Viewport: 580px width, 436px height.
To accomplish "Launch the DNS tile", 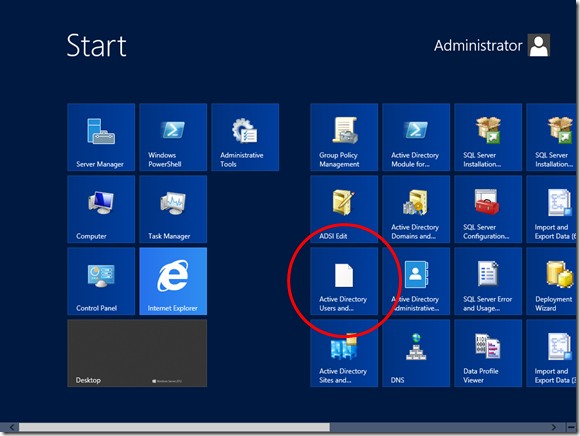I will 416,353.
